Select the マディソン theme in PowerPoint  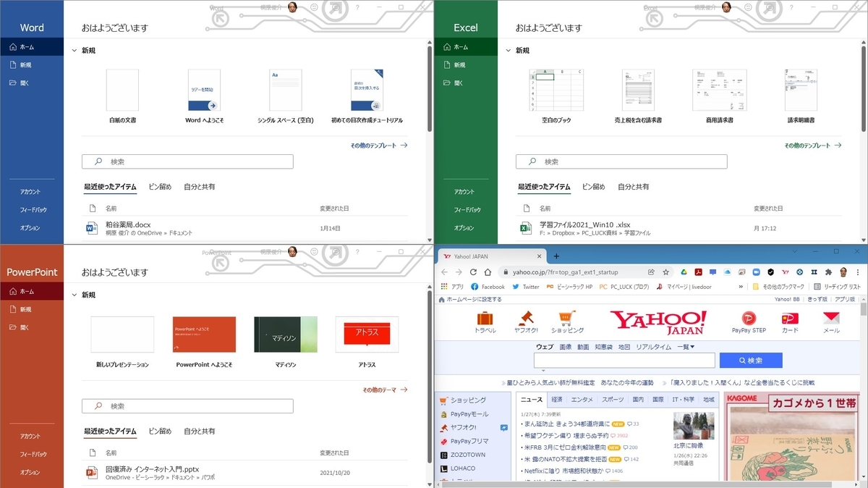[x=284, y=342]
